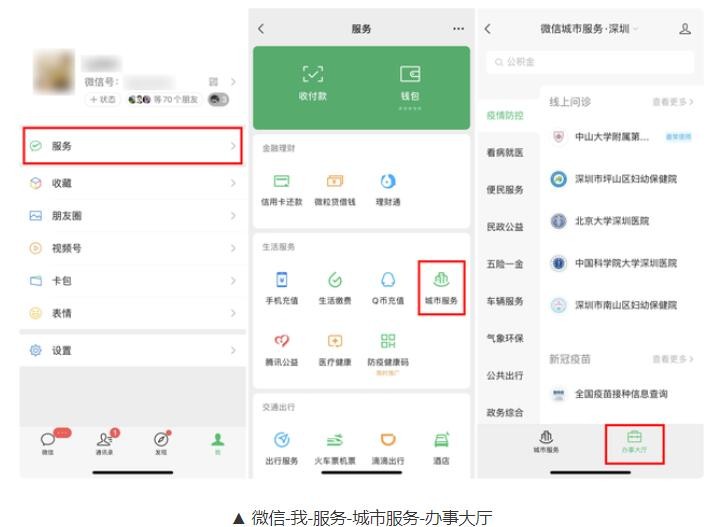717x527 pixels.
Task: Expand the 深圳 city selector dropdown
Action: pos(634,29)
